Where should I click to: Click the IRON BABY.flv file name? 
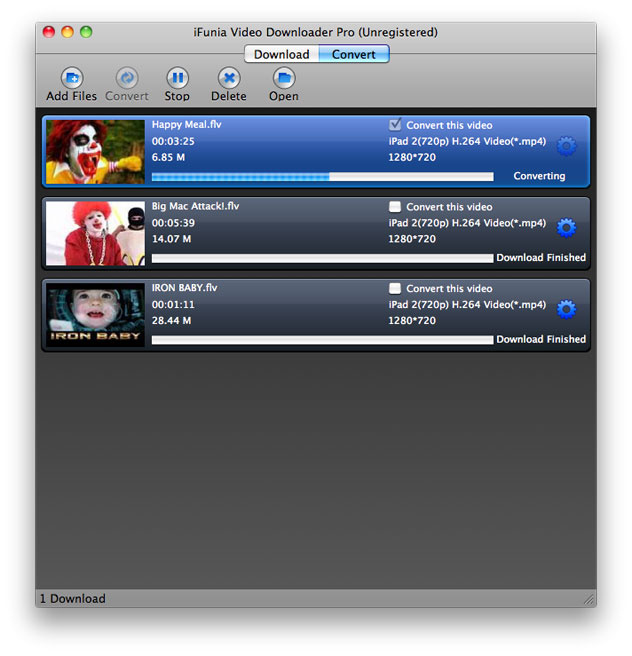184,288
